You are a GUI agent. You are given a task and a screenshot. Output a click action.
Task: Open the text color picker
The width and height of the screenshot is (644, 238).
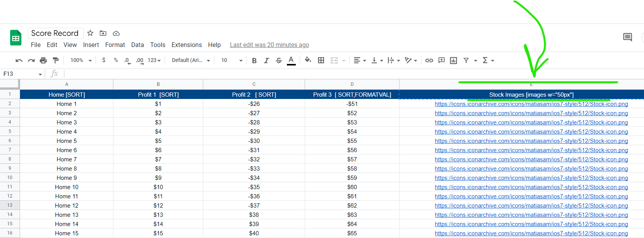point(291,60)
